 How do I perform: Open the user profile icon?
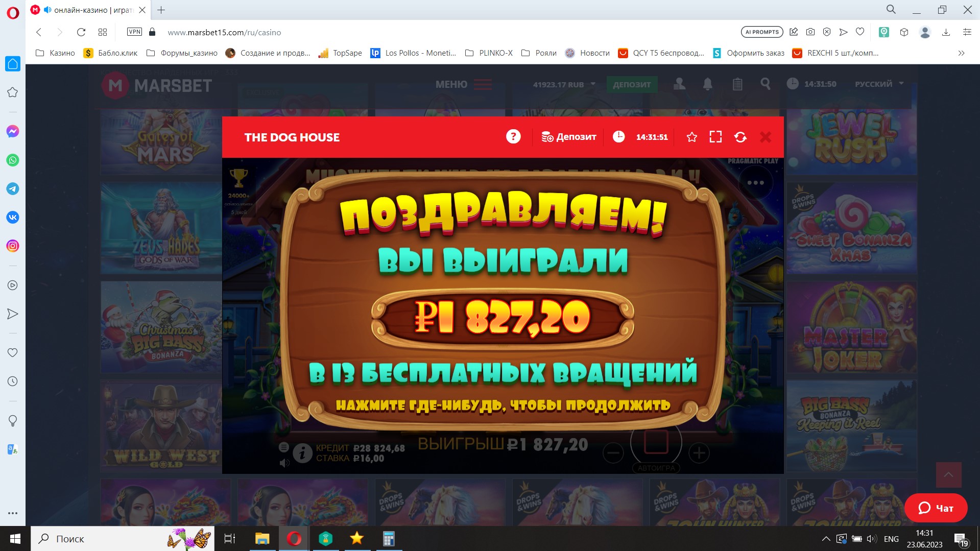pos(679,84)
